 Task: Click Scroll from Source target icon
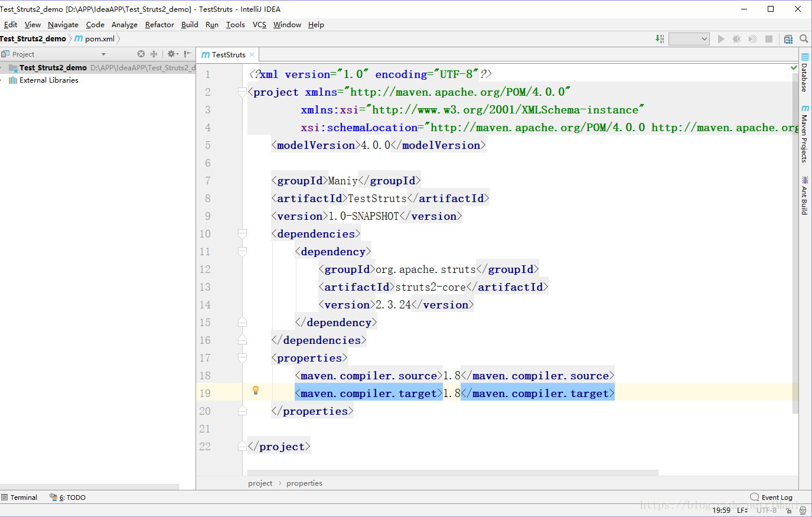(x=141, y=54)
